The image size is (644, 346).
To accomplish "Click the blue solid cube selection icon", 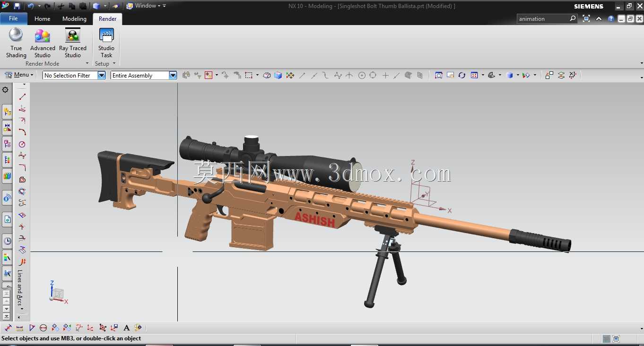I will tap(278, 75).
